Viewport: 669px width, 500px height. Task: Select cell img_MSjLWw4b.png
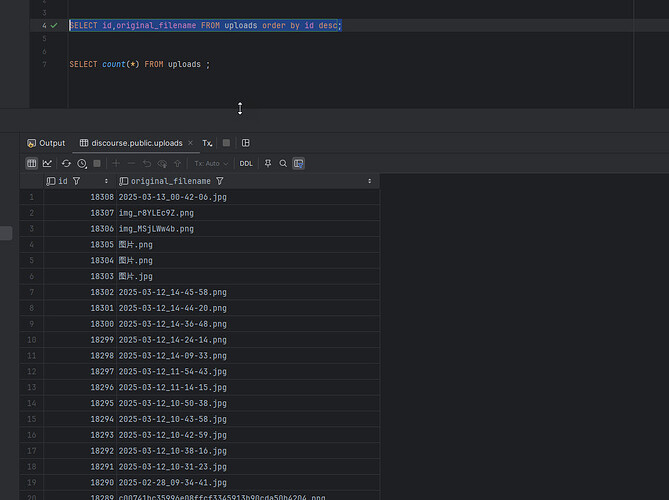(x=248, y=229)
